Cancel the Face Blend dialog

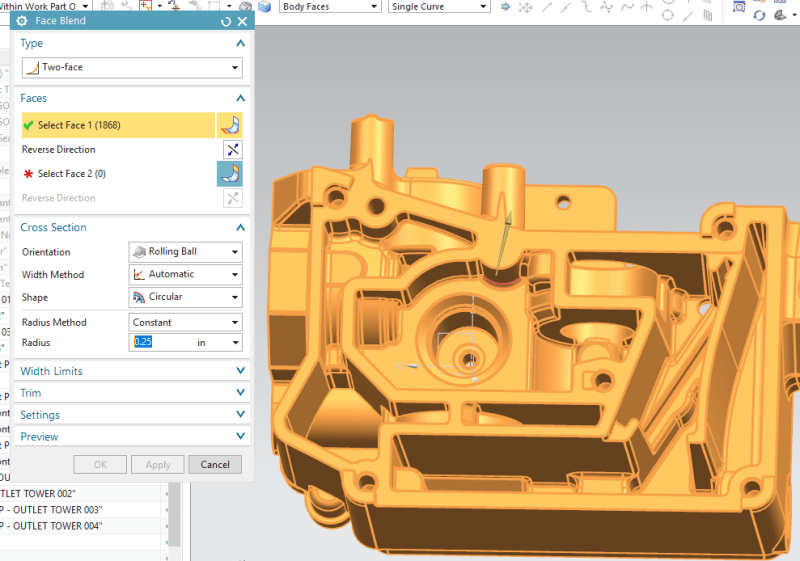pos(215,465)
